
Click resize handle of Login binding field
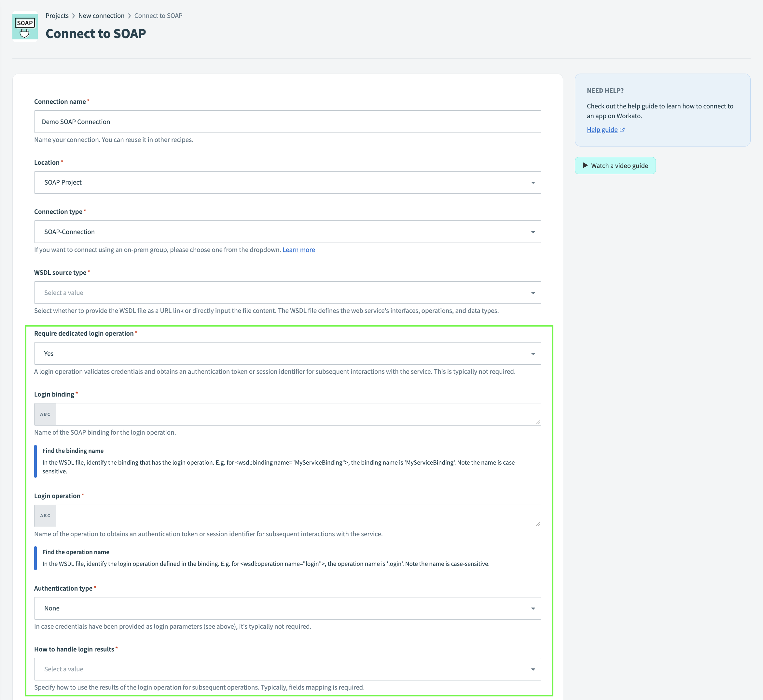[x=538, y=422]
